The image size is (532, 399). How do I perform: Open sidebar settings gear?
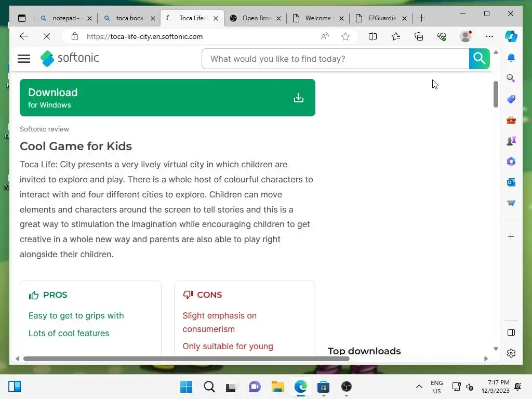pos(511,353)
